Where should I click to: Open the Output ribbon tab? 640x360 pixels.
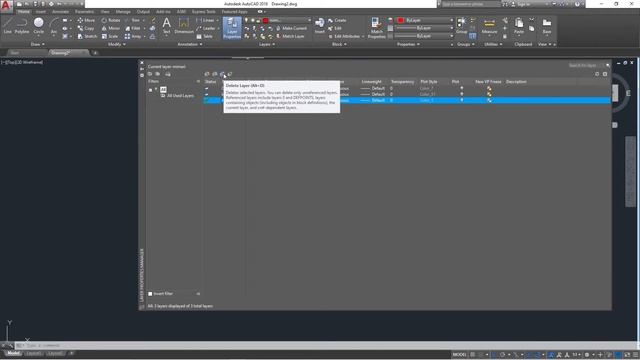143,12
